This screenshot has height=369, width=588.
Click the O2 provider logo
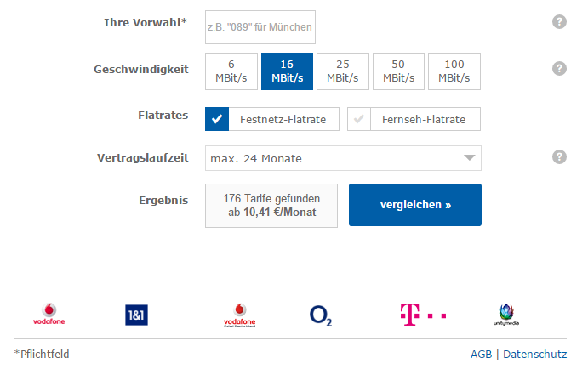pos(321,315)
